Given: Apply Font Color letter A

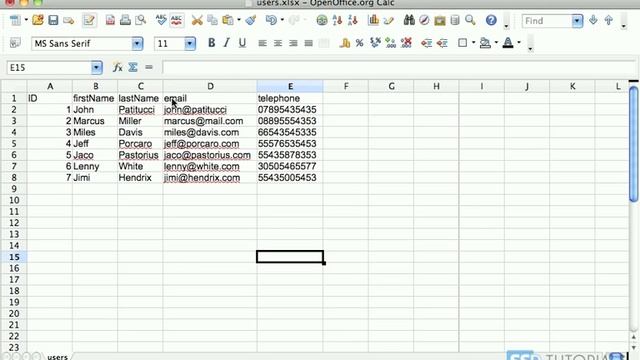Looking at the screenshot, I should point(508,43).
